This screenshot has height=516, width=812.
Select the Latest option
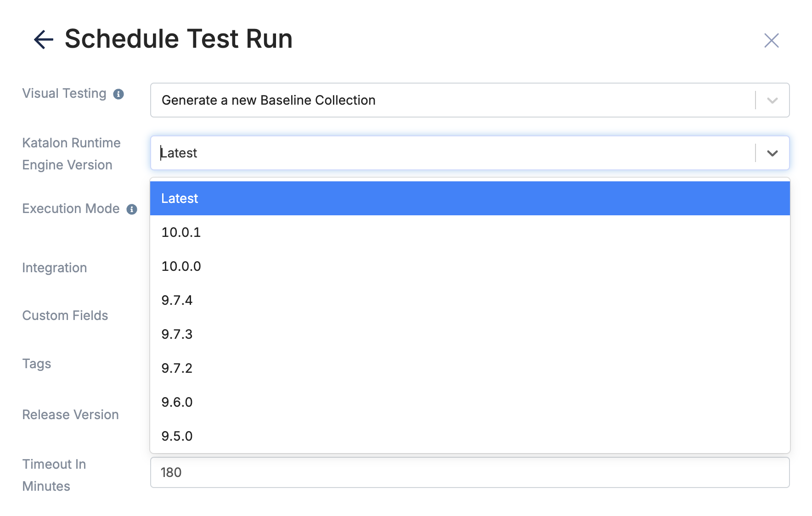click(x=470, y=198)
